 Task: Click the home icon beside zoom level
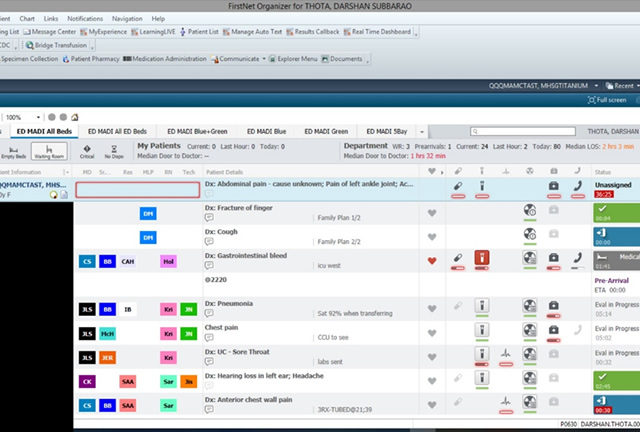point(75,116)
